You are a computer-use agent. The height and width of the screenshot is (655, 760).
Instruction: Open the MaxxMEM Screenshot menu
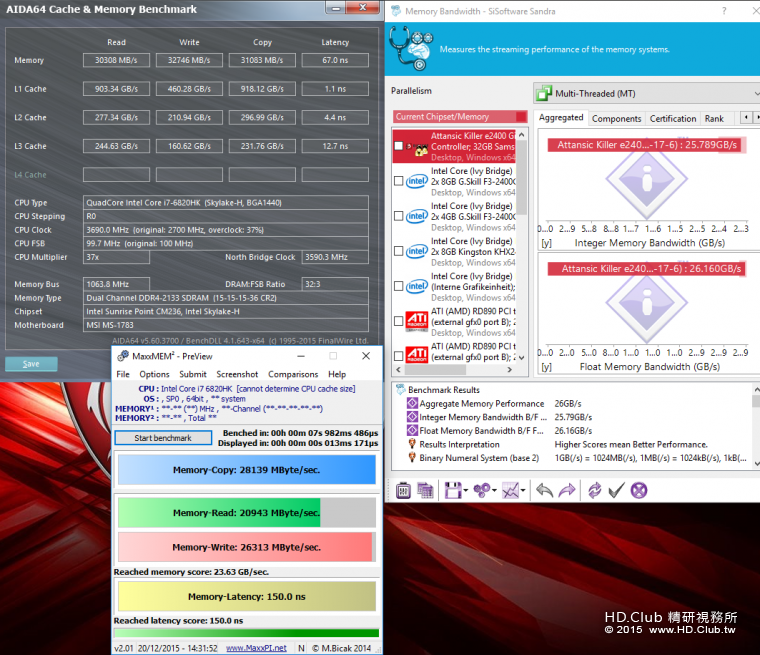point(237,374)
